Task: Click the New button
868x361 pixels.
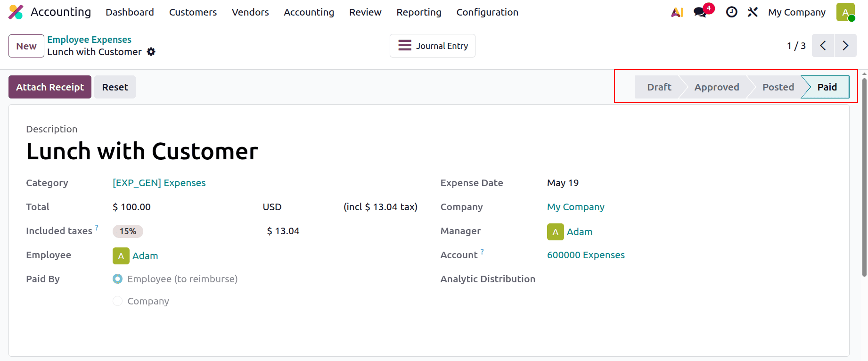Action: [26, 46]
